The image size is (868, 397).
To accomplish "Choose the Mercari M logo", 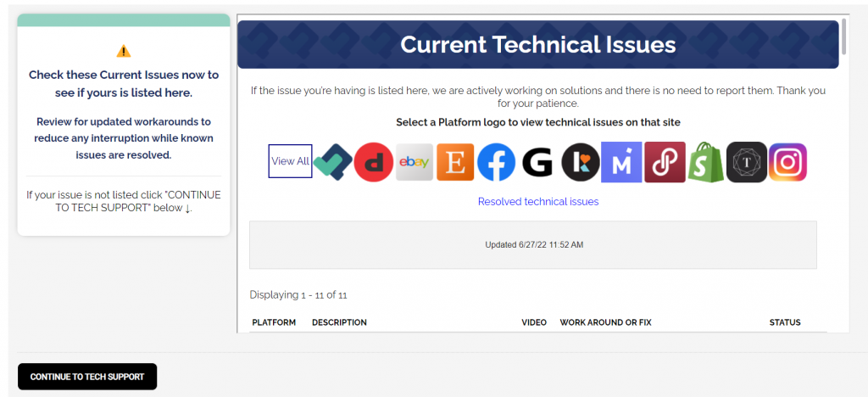I will pos(621,162).
